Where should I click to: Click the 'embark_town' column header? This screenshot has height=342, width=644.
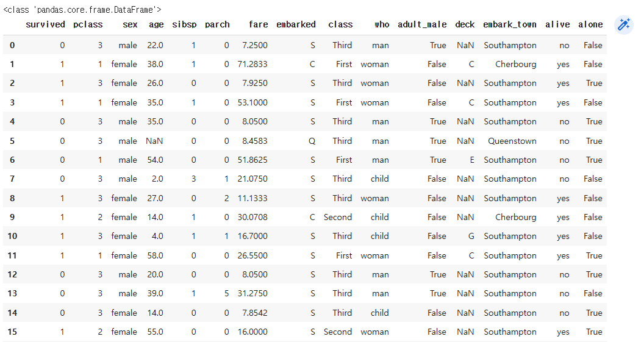point(510,24)
